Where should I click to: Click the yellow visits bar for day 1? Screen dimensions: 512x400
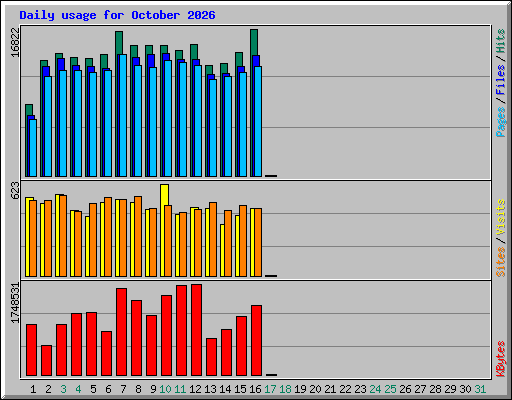(27, 237)
